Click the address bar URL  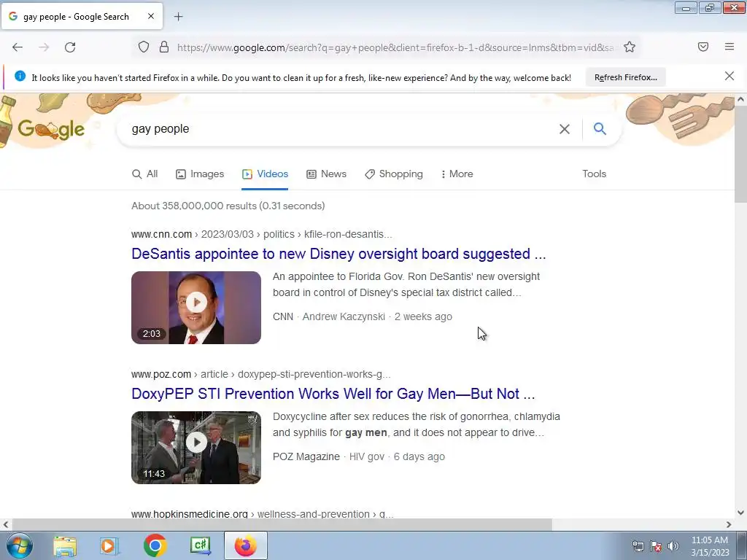[x=395, y=47]
